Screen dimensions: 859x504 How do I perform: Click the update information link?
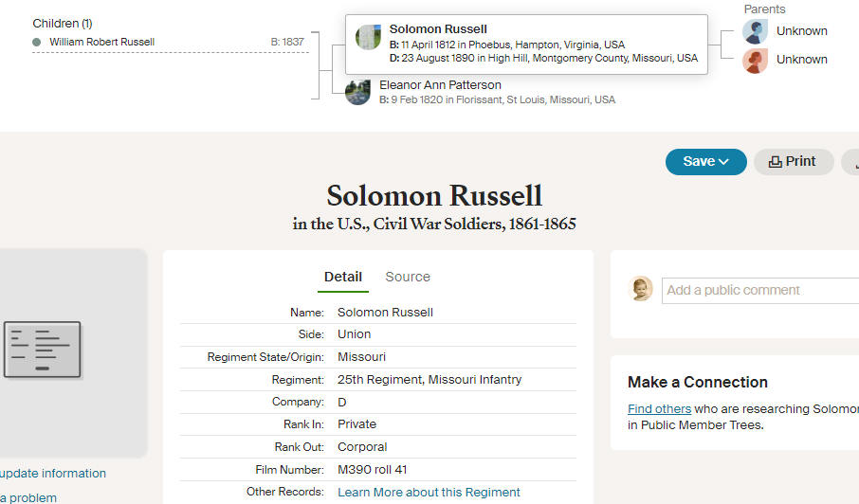[x=53, y=474]
